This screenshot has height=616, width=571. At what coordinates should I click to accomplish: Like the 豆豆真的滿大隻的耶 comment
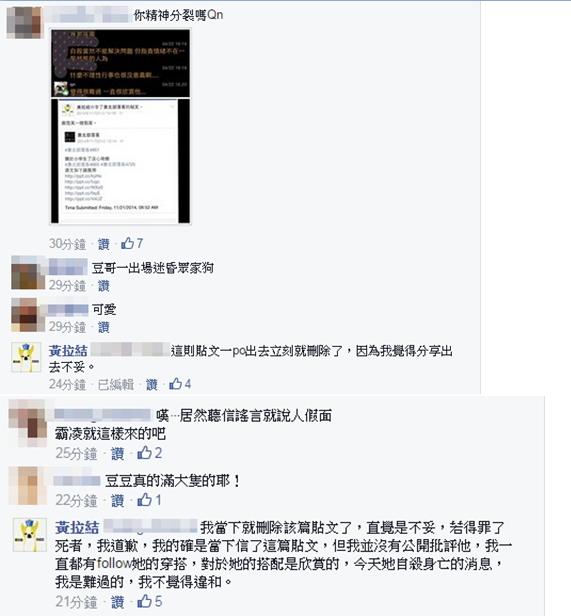[x=118, y=500]
